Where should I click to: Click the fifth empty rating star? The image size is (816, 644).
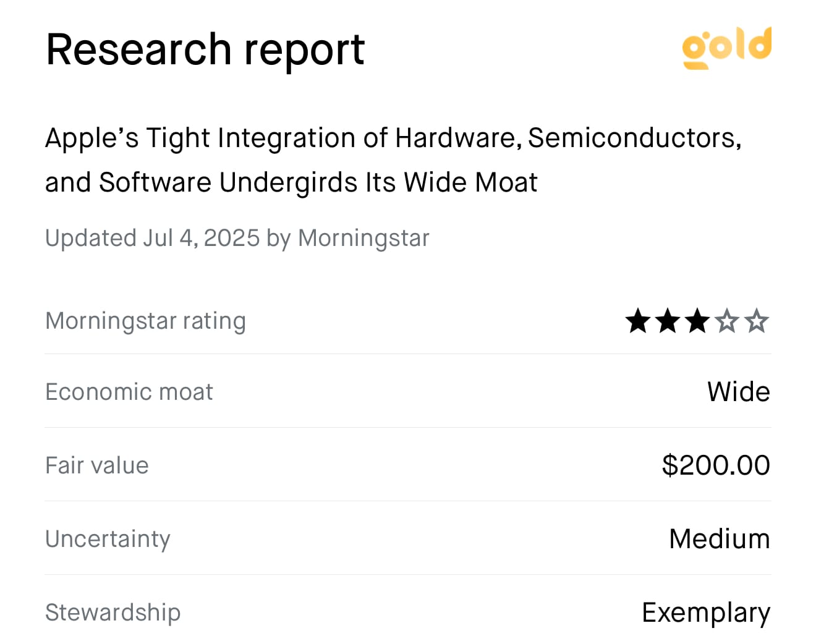tap(757, 321)
